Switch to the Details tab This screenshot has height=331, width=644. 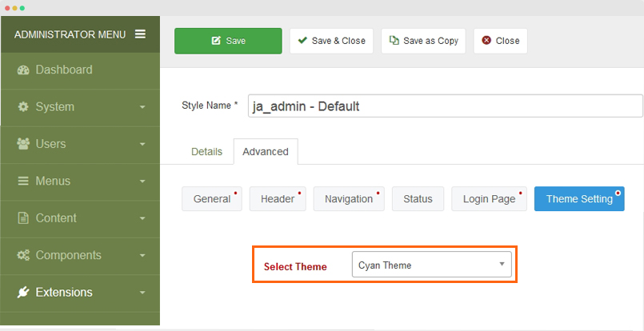coord(207,152)
